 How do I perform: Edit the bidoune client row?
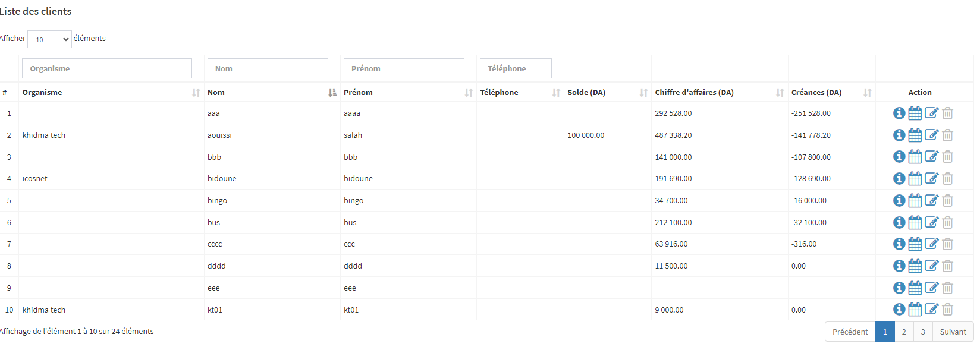pyautogui.click(x=931, y=178)
